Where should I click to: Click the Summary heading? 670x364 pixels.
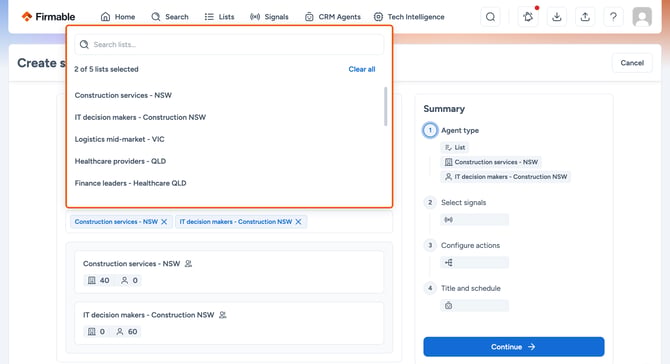(444, 109)
